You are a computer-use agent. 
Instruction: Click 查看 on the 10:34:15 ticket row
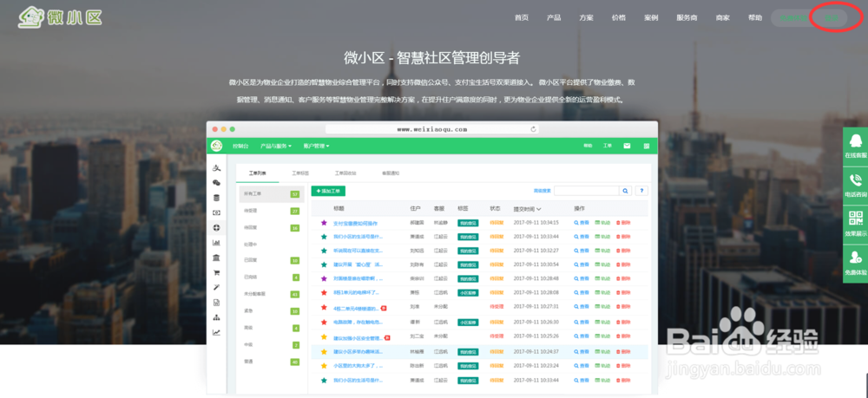(x=582, y=223)
